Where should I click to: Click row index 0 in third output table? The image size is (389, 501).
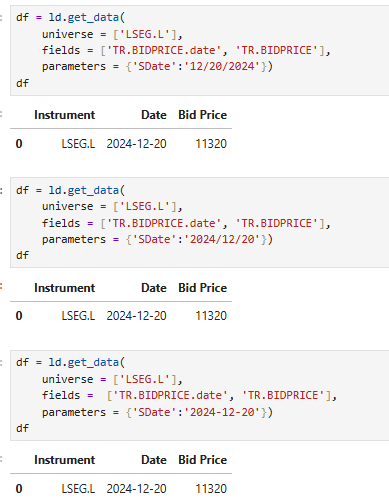click(x=19, y=489)
